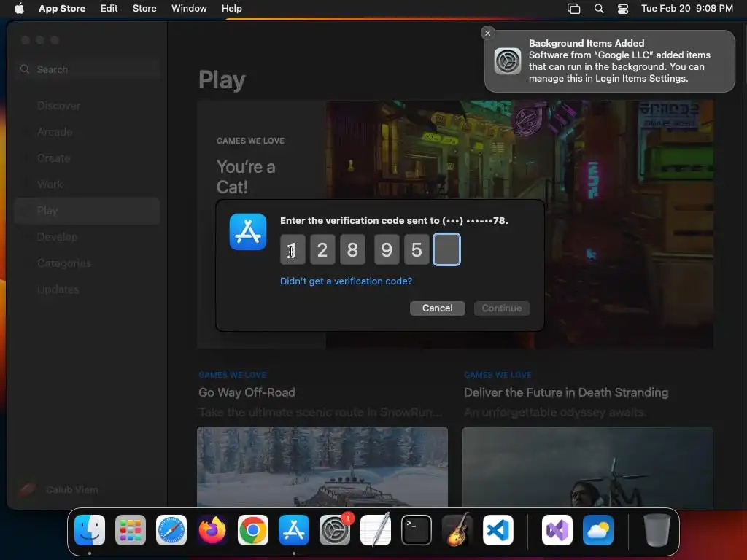Click the App Store icon in dialog
Screen dimensions: 747x560
[248, 232]
